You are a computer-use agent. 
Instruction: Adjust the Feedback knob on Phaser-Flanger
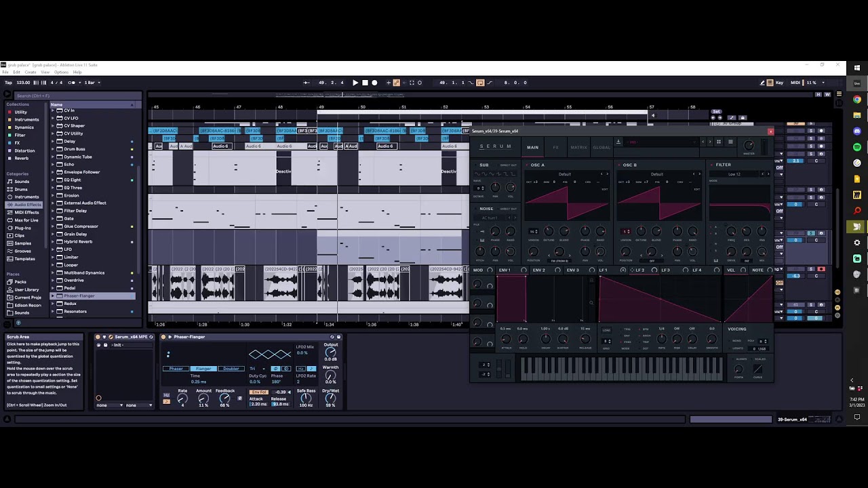coord(224,399)
